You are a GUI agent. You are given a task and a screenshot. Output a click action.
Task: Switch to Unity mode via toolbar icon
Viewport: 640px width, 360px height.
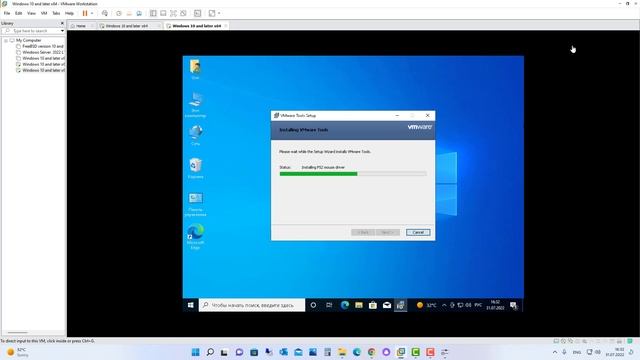(x=184, y=13)
